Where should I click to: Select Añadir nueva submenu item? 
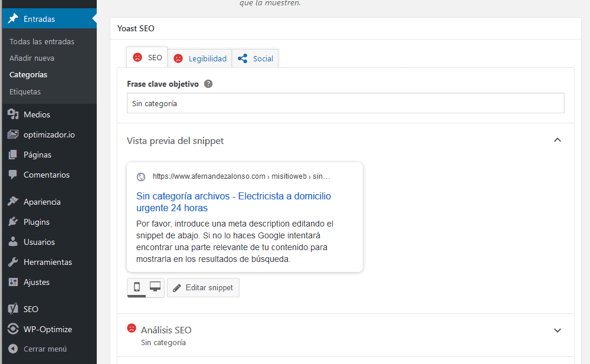click(32, 58)
